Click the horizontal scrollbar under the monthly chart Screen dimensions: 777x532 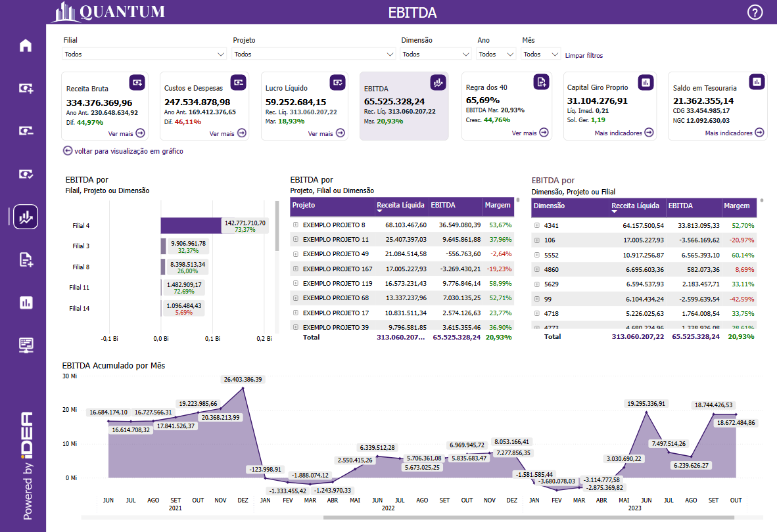pyautogui.click(x=526, y=518)
